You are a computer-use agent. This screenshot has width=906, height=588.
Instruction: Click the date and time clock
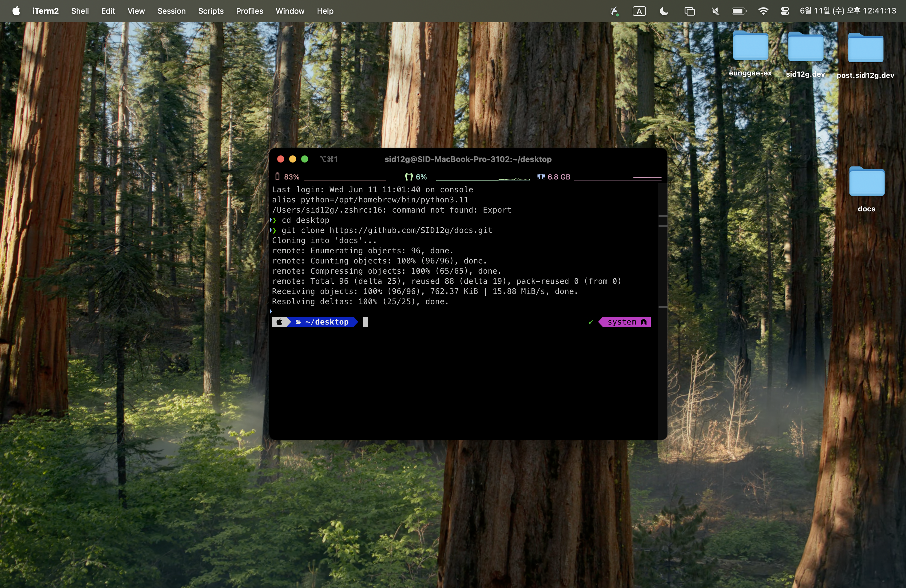pyautogui.click(x=848, y=11)
